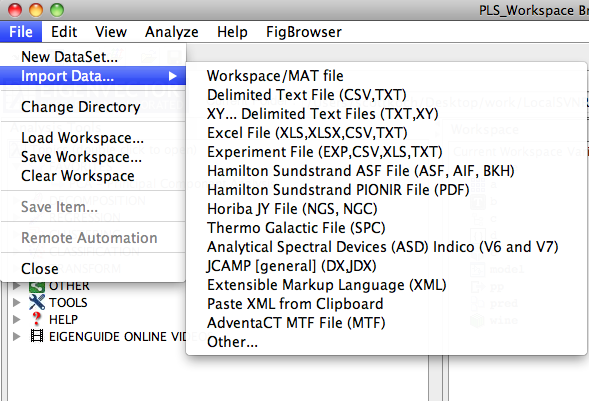The height and width of the screenshot is (401, 589).
Task: Import Thermo Galactic File (SPC)
Action: (x=387, y=228)
